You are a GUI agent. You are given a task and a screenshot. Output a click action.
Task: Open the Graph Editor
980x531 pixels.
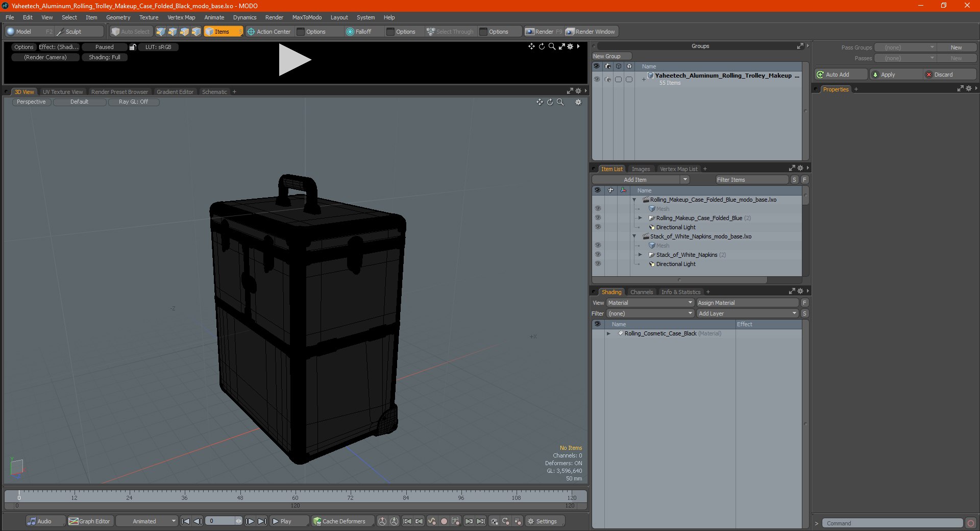(x=89, y=521)
